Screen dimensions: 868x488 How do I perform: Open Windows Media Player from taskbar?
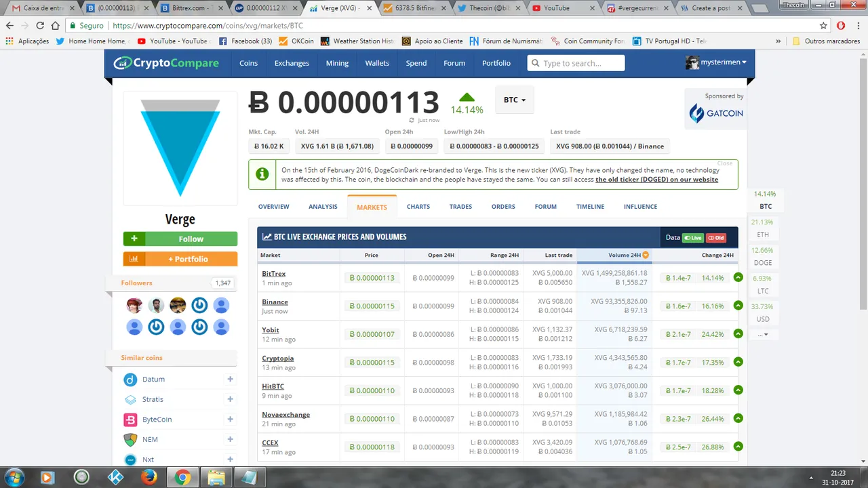coord(47,477)
